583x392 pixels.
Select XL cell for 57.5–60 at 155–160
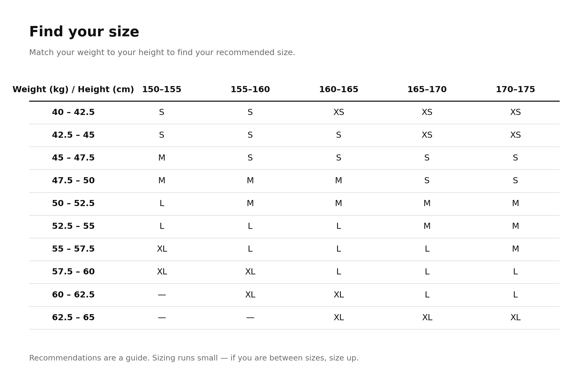coord(250,272)
